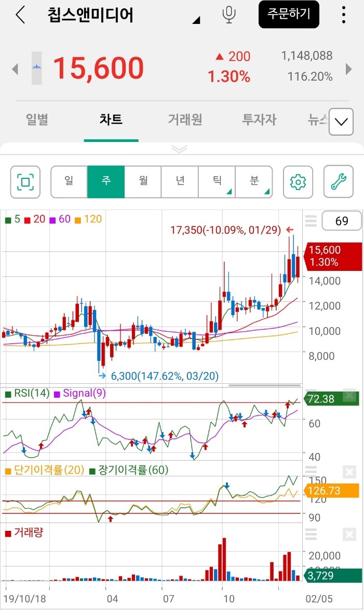This screenshot has height=613, width=364.
Task: Edit the candle count field showing 69
Action: coord(342,221)
